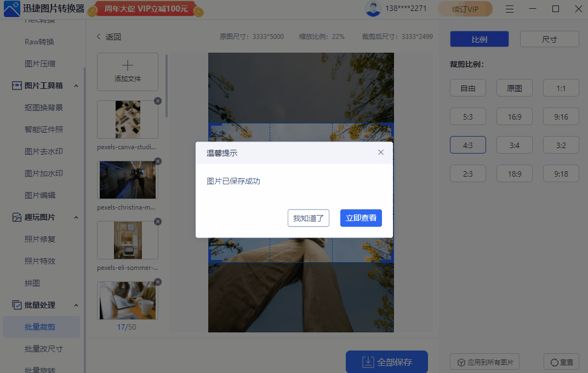The image size is (588, 373).
Task: Switch to the 尺寸 tab
Action: (550, 39)
